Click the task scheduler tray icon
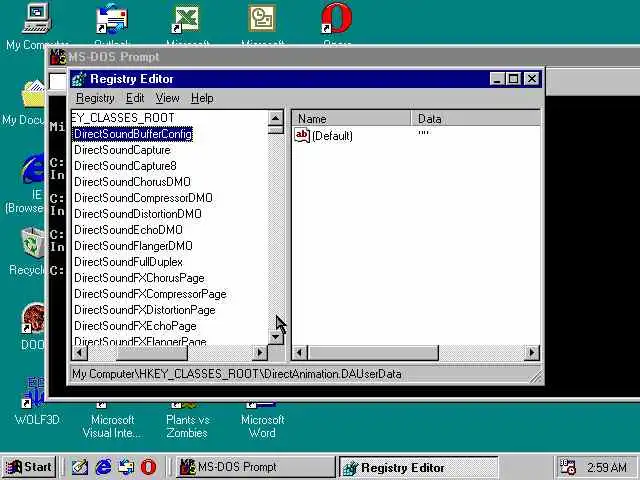The height and width of the screenshot is (480, 640). [x=567, y=467]
